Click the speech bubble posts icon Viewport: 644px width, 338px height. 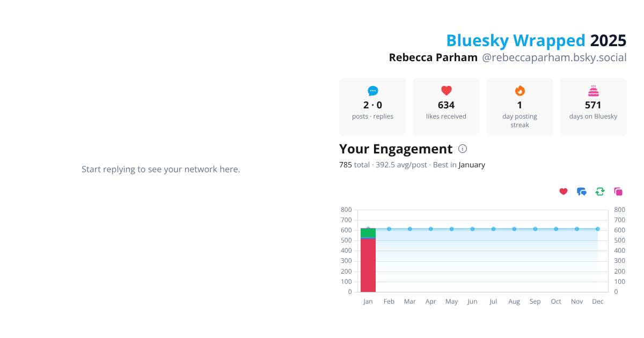pos(373,91)
